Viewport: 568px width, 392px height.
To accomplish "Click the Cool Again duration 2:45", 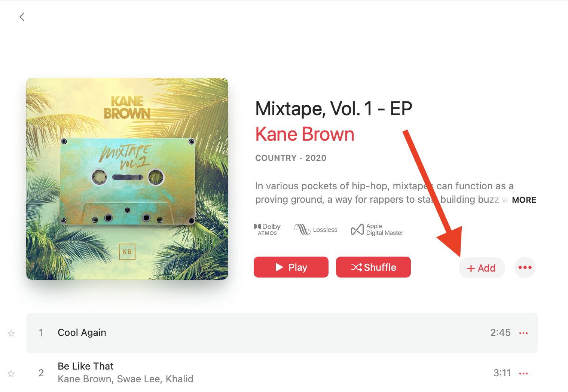I will click(500, 333).
